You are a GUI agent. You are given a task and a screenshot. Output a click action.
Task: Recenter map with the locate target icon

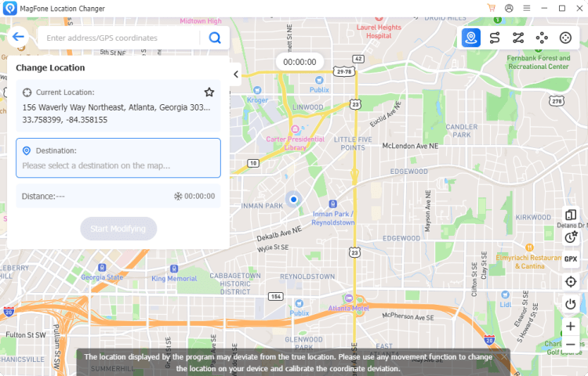click(571, 282)
